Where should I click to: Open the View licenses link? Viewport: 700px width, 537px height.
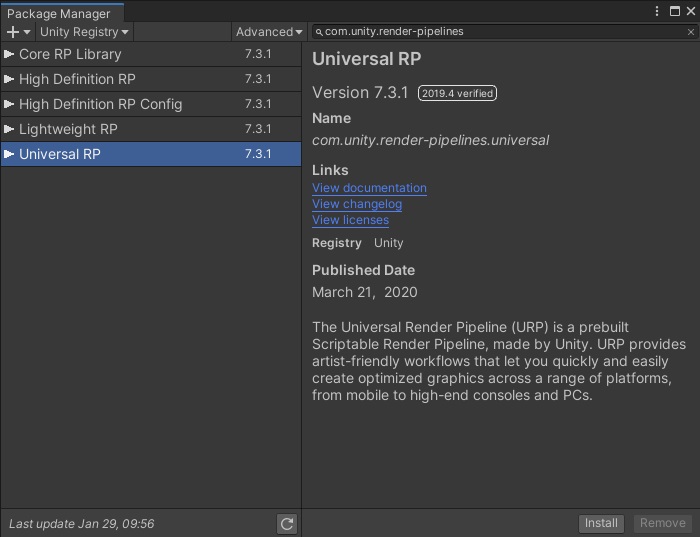350,220
